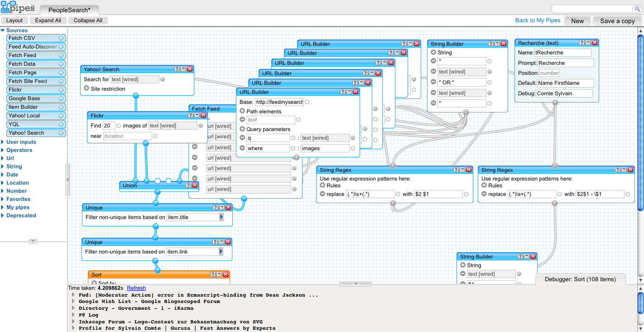The height and width of the screenshot is (332, 644).
Task: Add Fetch CSV module with plus icon
Action: coord(61,38)
